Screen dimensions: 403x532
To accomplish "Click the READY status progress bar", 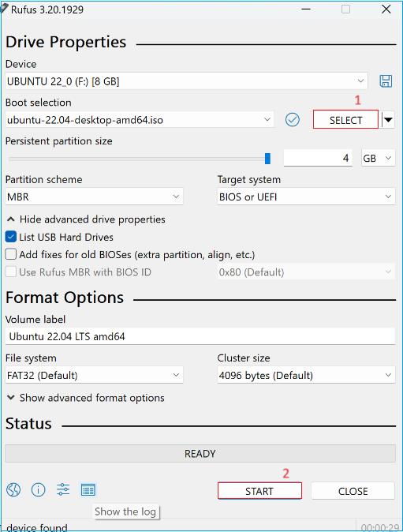I will pos(200,454).
